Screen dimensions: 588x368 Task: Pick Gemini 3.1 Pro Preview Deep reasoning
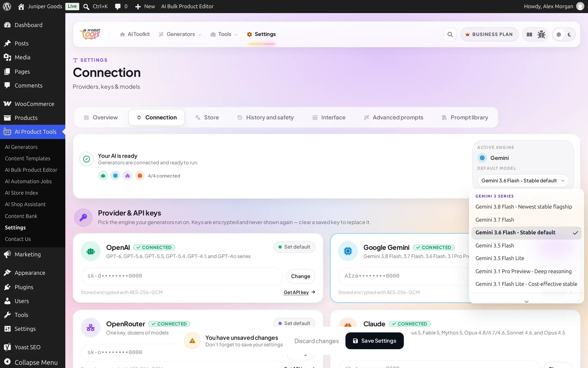(x=526, y=271)
